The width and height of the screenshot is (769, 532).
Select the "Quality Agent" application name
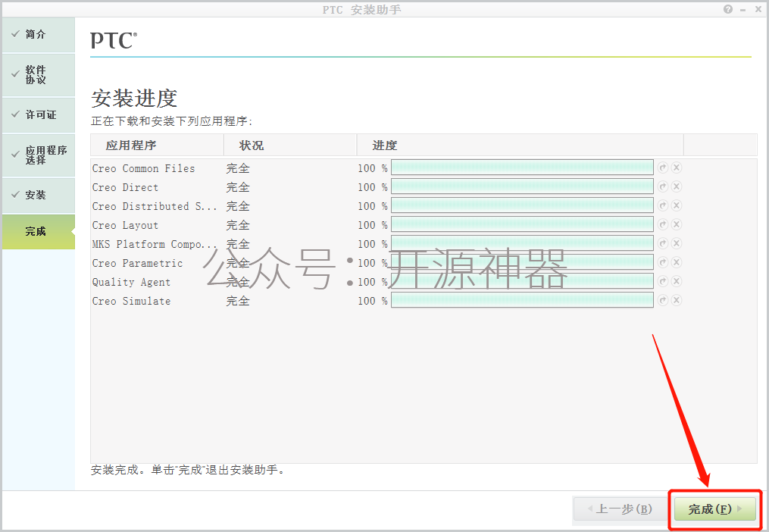(x=131, y=282)
